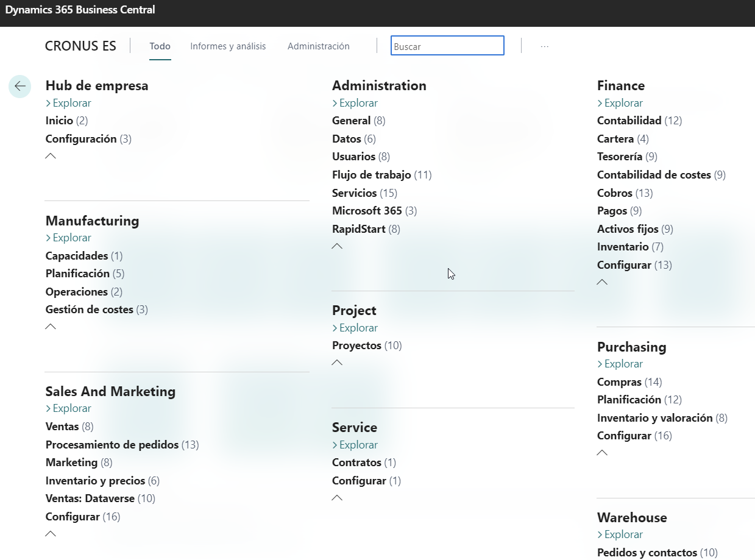This screenshot has width=755, height=560.
Task: Open Ventas: Dataverse (10)
Action: (101, 498)
